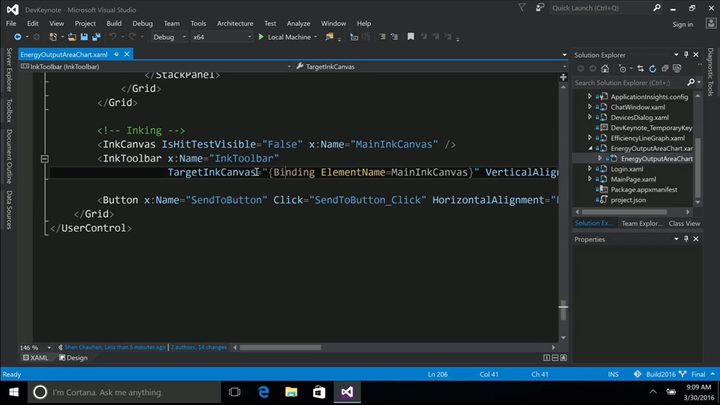Image resolution: width=720 pixels, height=405 pixels.
Task: Open the Debug configuration dropdown
Action: click(x=184, y=37)
